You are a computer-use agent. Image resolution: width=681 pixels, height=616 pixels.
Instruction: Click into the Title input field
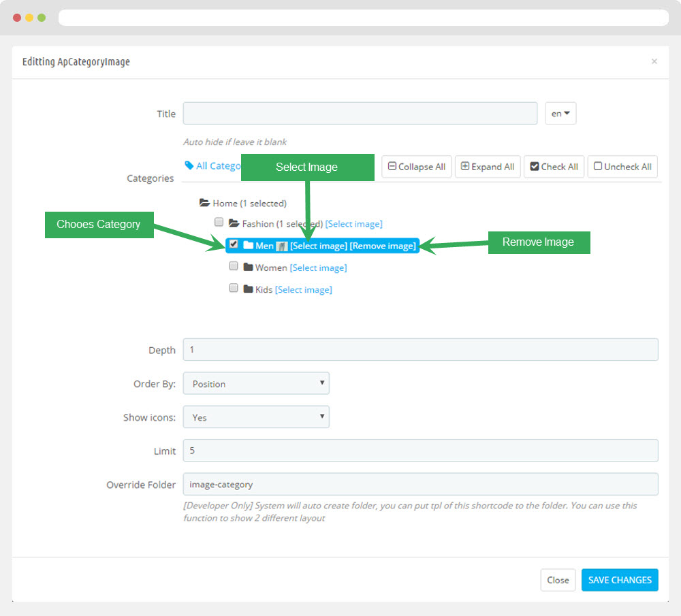point(360,114)
